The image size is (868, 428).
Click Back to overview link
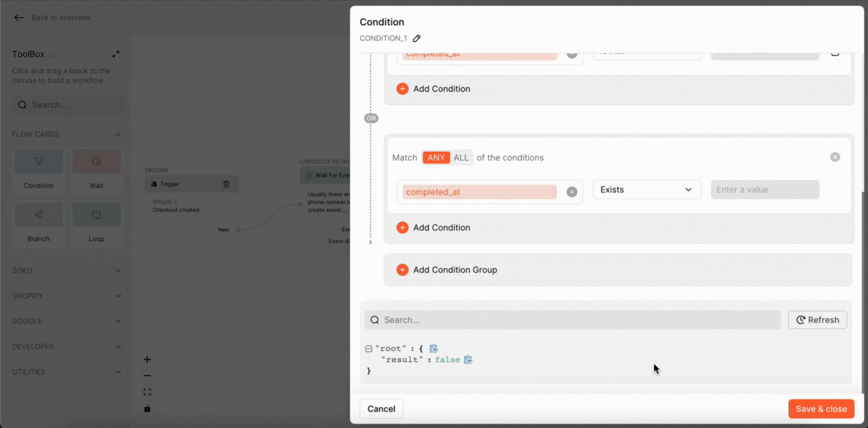[x=61, y=18]
